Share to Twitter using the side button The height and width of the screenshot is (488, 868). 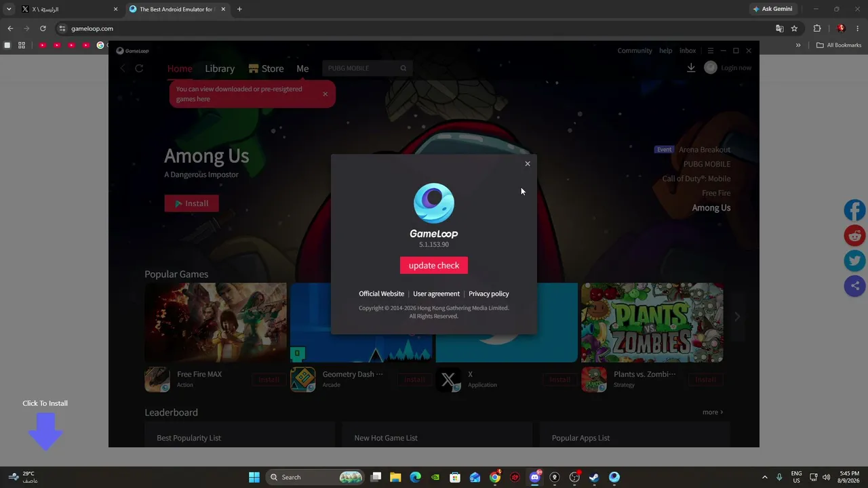point(855,261)
